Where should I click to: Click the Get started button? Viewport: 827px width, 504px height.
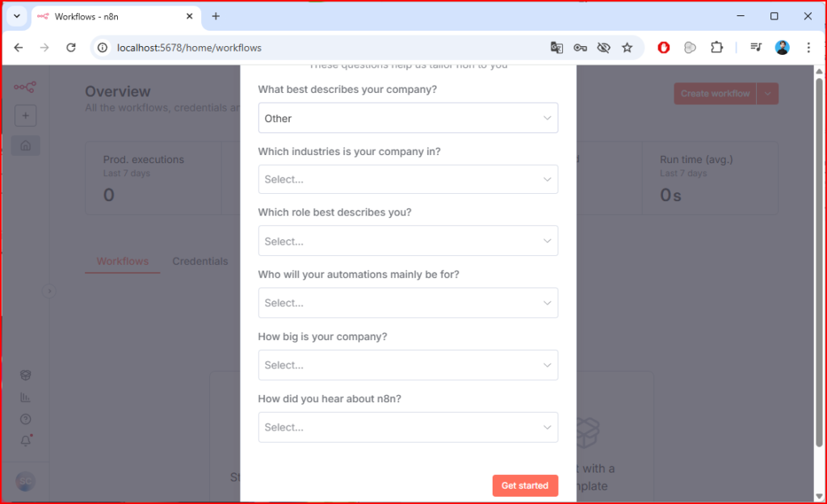click(525, 485)
